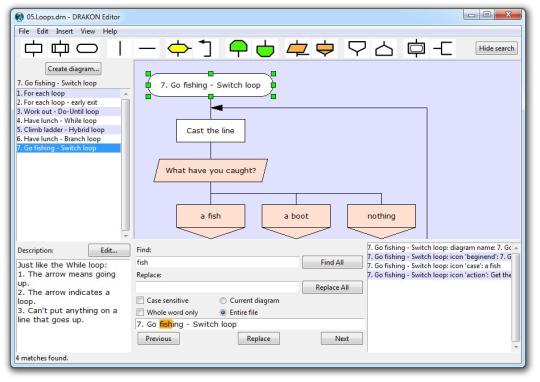Pick the green loop end icon

click(x=265, y=49)
